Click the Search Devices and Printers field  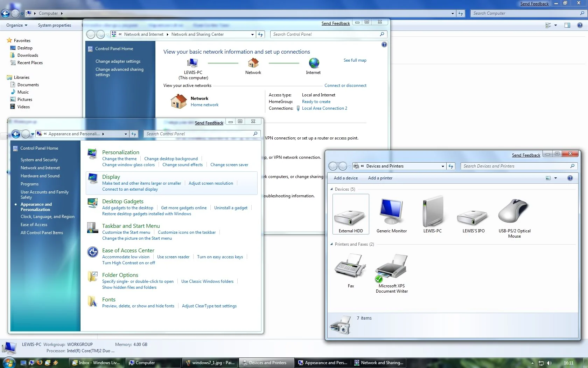point(519,166)
